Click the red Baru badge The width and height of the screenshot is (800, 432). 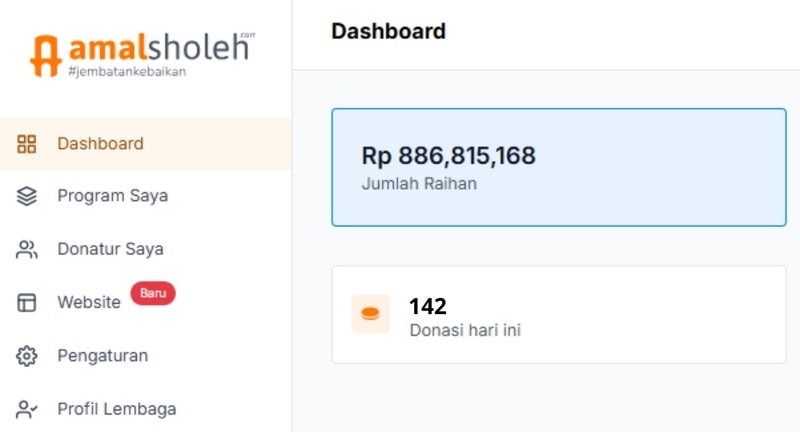(152, 294)
